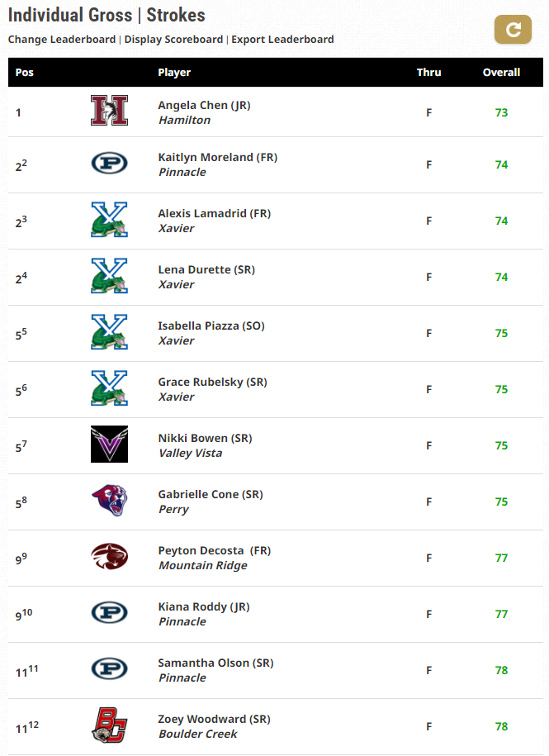Click the Mountain Ridge logo beside Peyton Decosta
This screenshot has width=549, height=756.
click(x=109, y=556)
